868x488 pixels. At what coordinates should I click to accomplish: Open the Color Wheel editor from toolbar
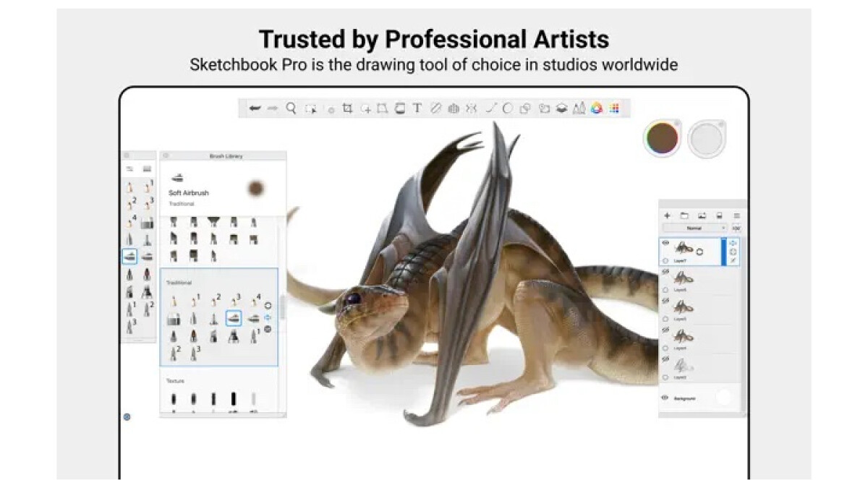coord(597,108)
